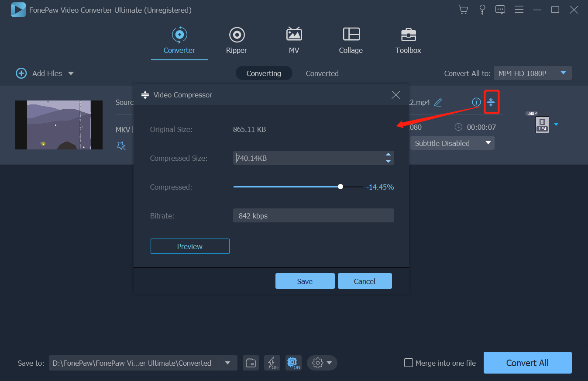Open the MV tab
This screenshot has width=588, height=381.
[294, 41]
